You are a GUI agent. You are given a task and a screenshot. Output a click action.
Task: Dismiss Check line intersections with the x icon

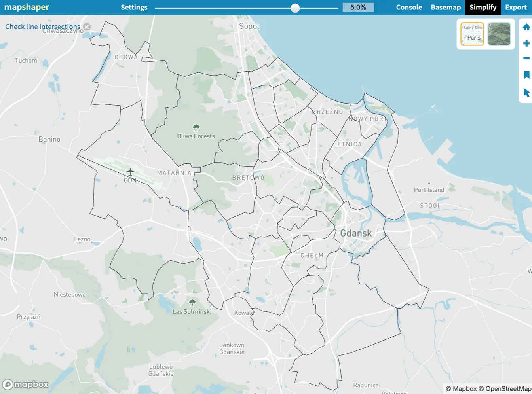pos(87,27)
